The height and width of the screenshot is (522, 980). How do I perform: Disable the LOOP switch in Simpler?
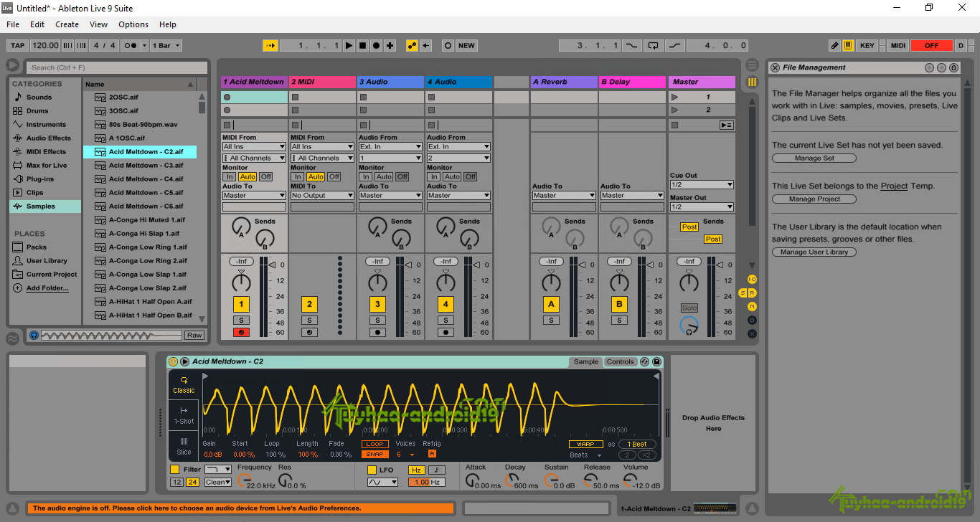(375, 445)
